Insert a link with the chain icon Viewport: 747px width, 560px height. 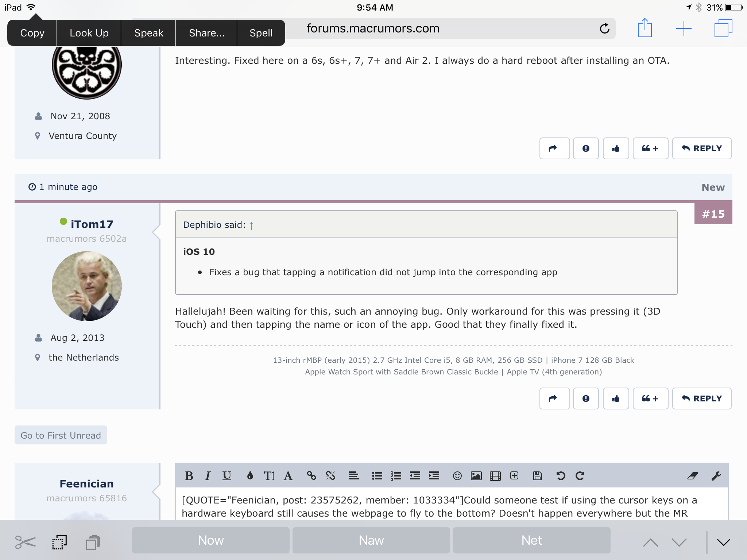coord(311,476)
